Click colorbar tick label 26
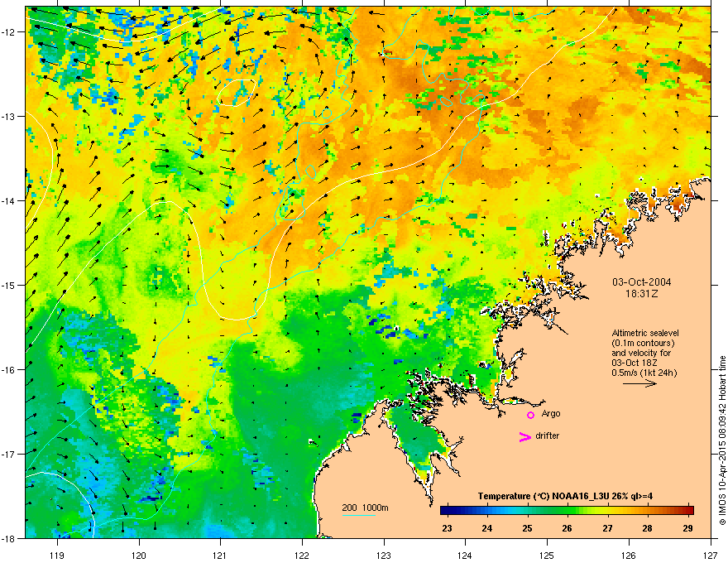The width and height of the screenshot is (728, 563). pos(567,528)
